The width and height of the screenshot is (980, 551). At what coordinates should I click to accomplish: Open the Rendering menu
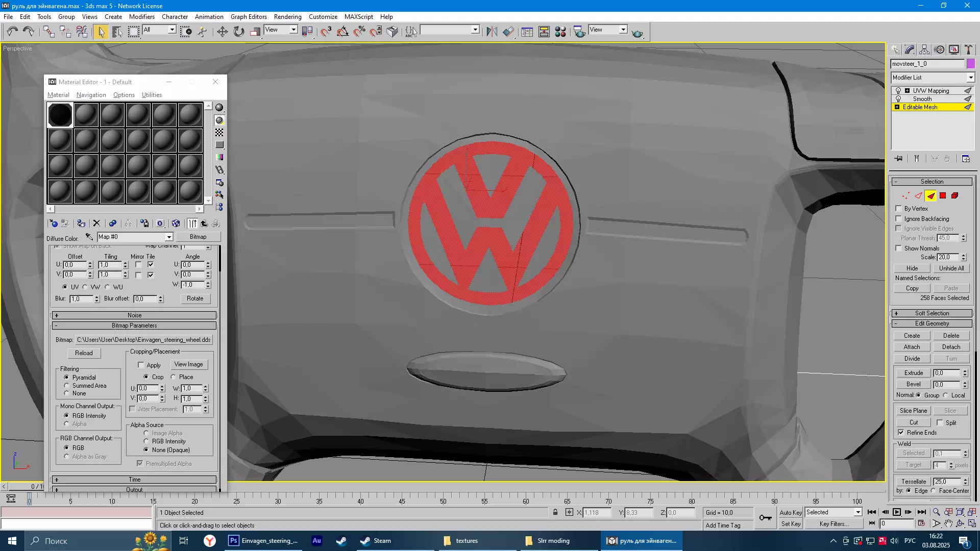[287, 16]
